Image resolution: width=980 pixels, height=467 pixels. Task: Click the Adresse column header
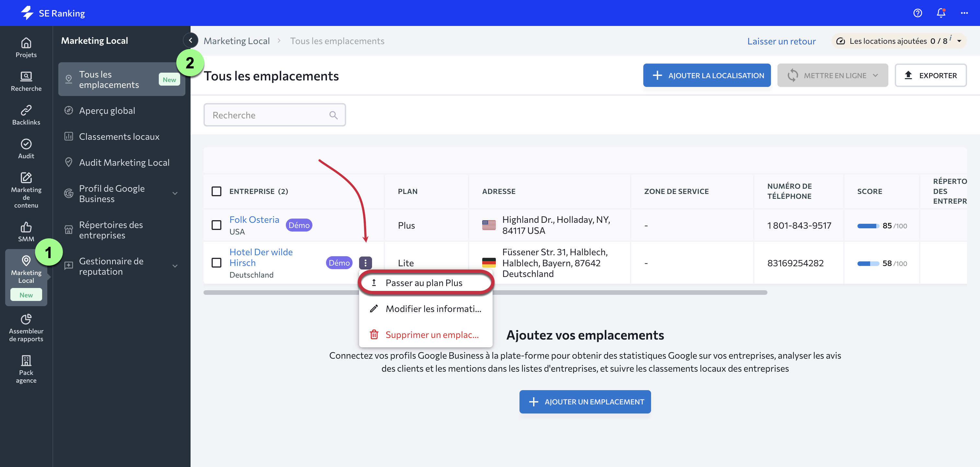499,191
